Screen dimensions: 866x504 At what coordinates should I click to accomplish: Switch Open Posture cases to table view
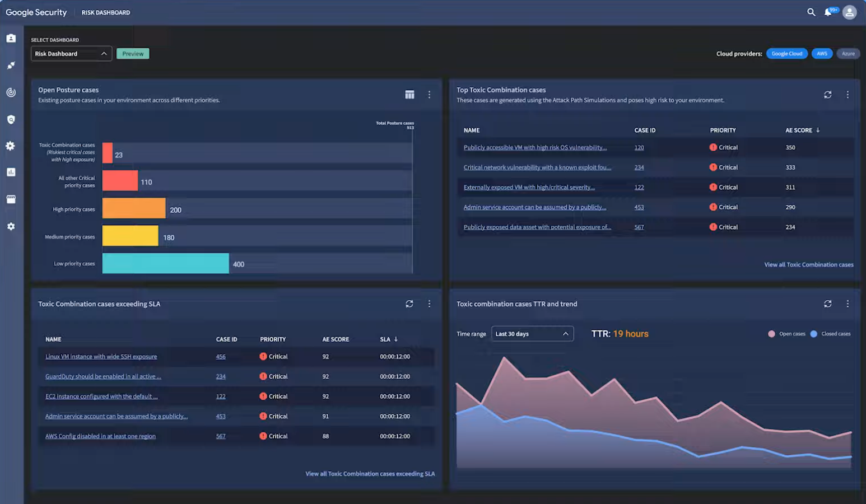pyautogui.click(x=409, y=95)
